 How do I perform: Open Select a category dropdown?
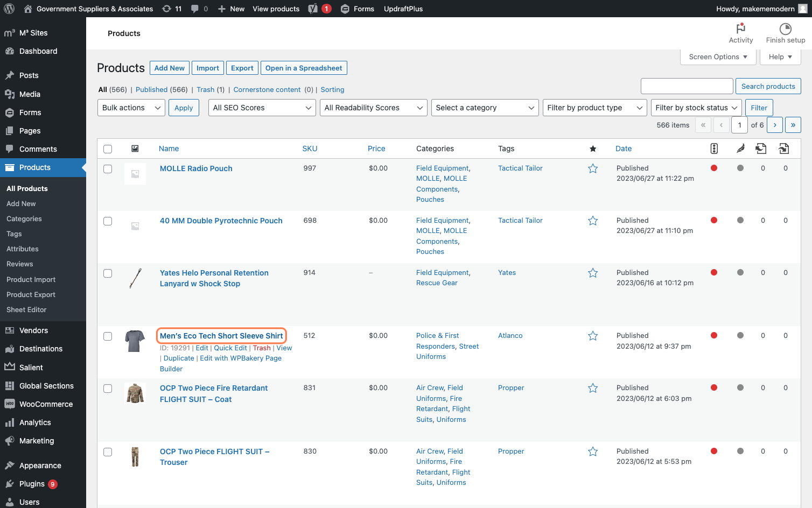tap(485, 108)
